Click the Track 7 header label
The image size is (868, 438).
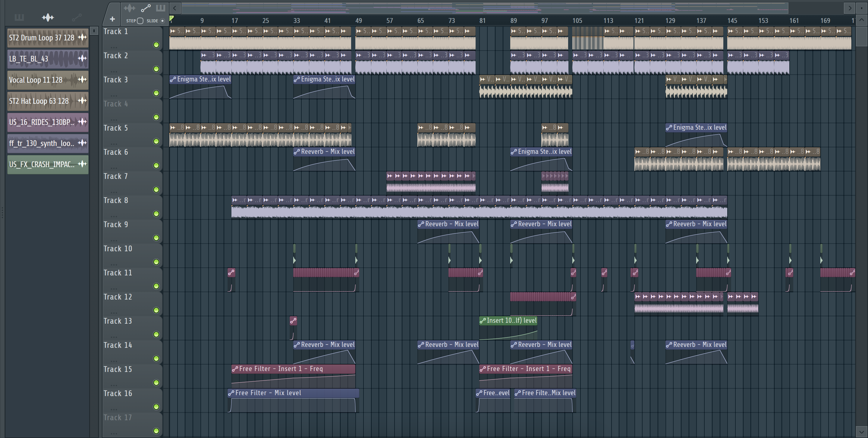tap(115, 176)
